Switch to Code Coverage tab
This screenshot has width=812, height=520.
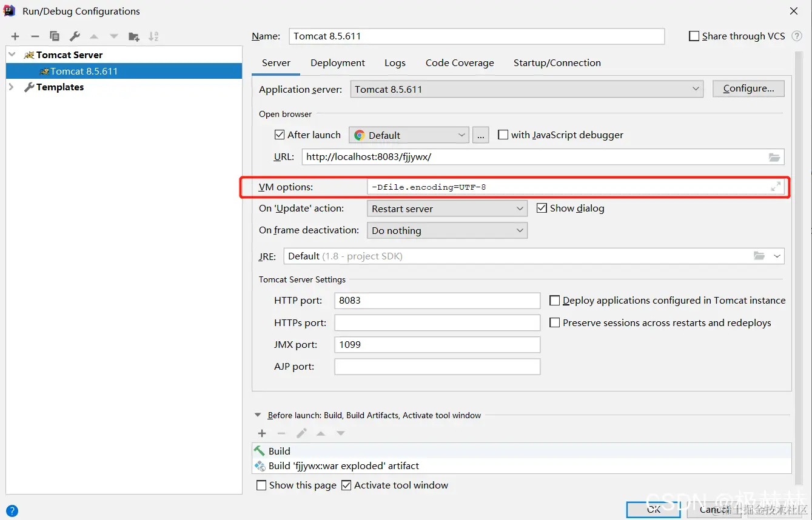460,63
